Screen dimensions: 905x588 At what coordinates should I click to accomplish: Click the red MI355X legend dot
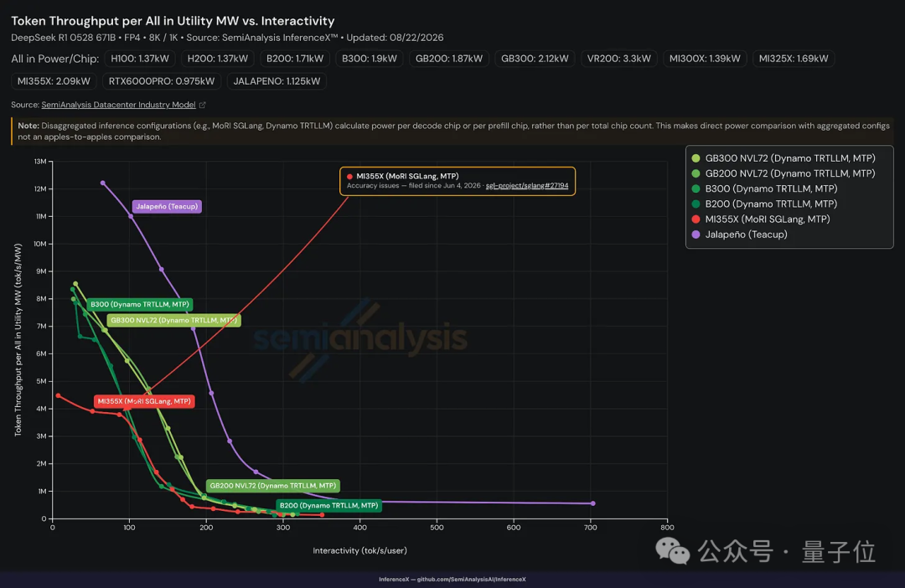click(x=696, y=219)
